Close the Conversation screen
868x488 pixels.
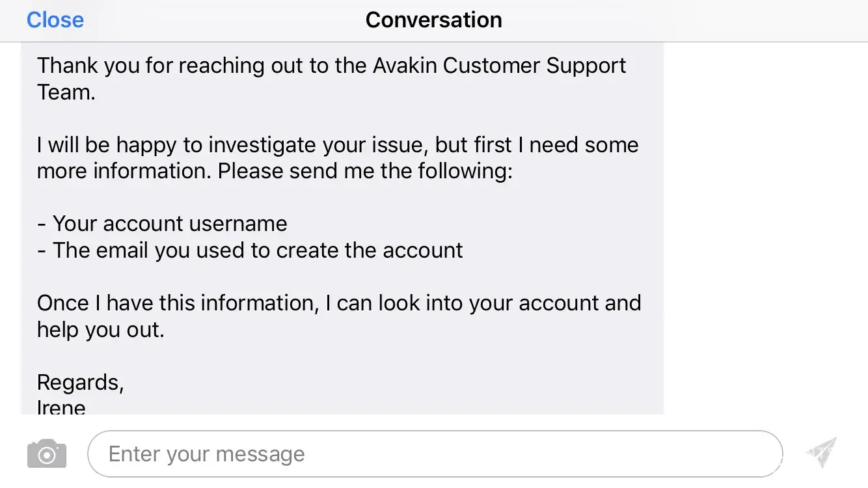(x=55, y=20)
